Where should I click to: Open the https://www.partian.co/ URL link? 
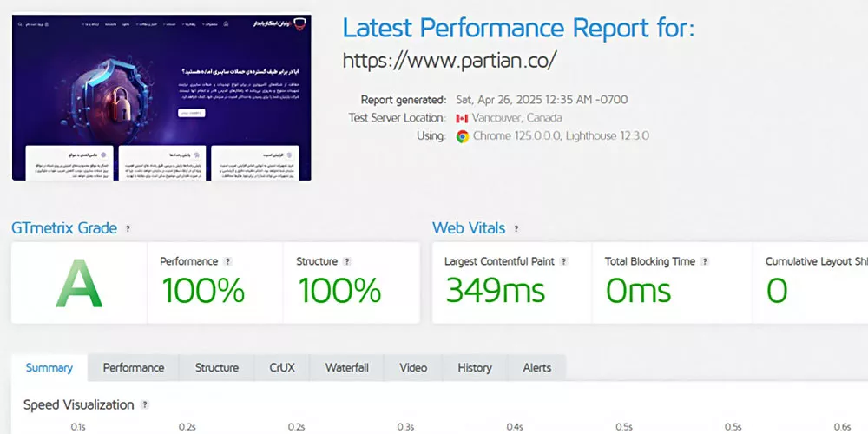(449, 61)
